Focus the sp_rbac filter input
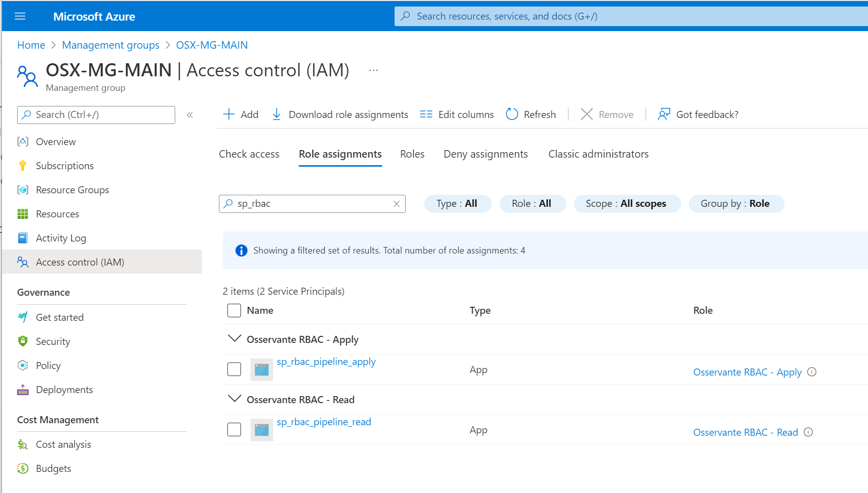 (x=312, y=204)
